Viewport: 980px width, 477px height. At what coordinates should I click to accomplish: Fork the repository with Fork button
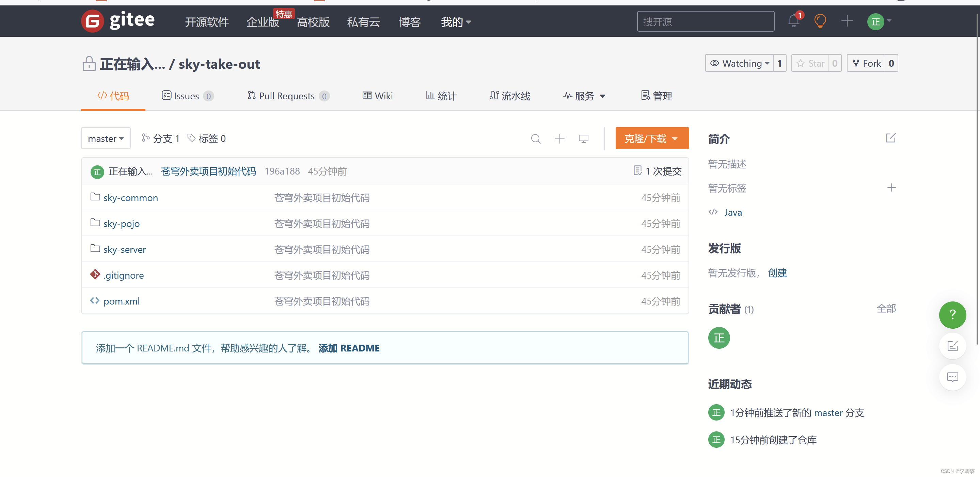pyautogui.click(x=866, y=63)
